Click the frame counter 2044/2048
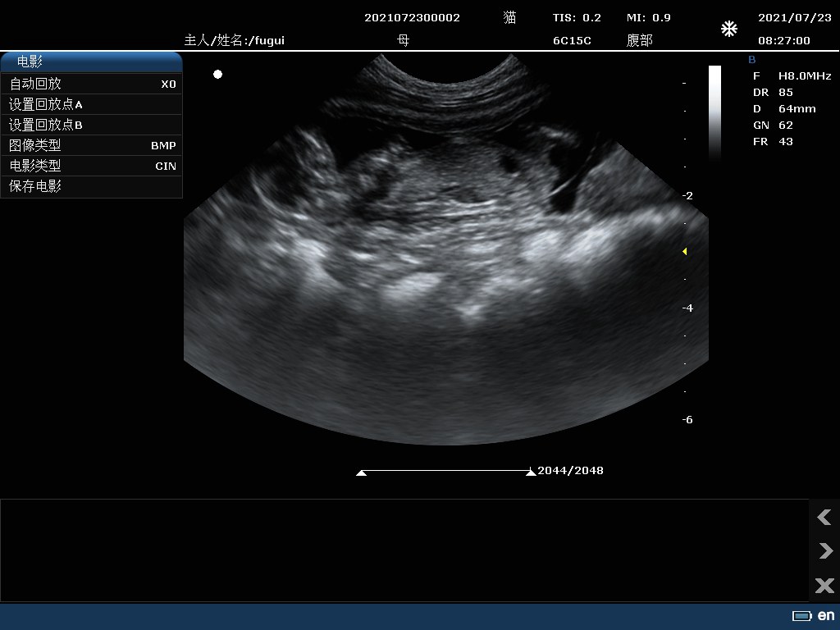The image size is (840, 630). coord(570,470)
